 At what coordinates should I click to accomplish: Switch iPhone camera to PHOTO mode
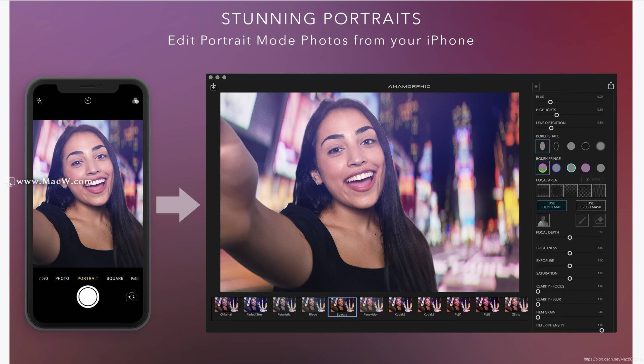[x=62, y=279]
